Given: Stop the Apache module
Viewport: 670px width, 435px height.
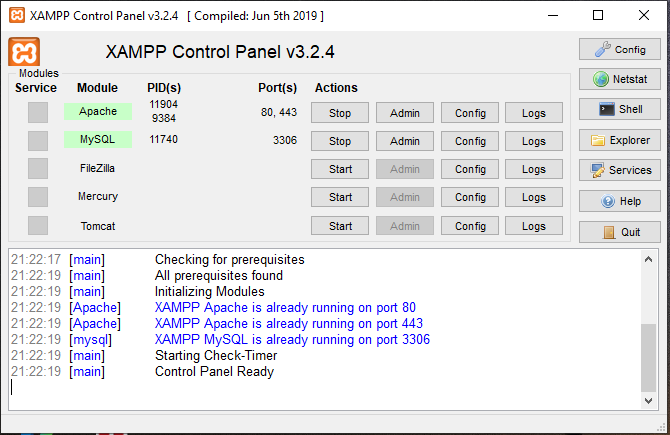Looking at the screenshot, I should pos(340,113).
